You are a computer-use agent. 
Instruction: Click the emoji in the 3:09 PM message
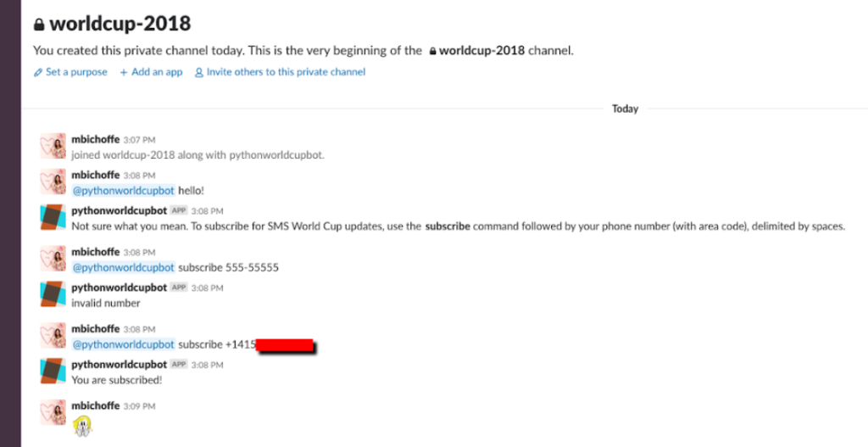pyautogui.click(x=82, y=426)
